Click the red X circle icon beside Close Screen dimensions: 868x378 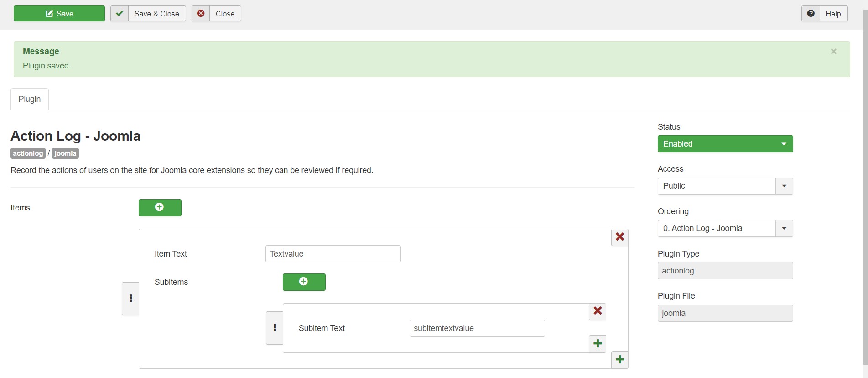[201, 14]
